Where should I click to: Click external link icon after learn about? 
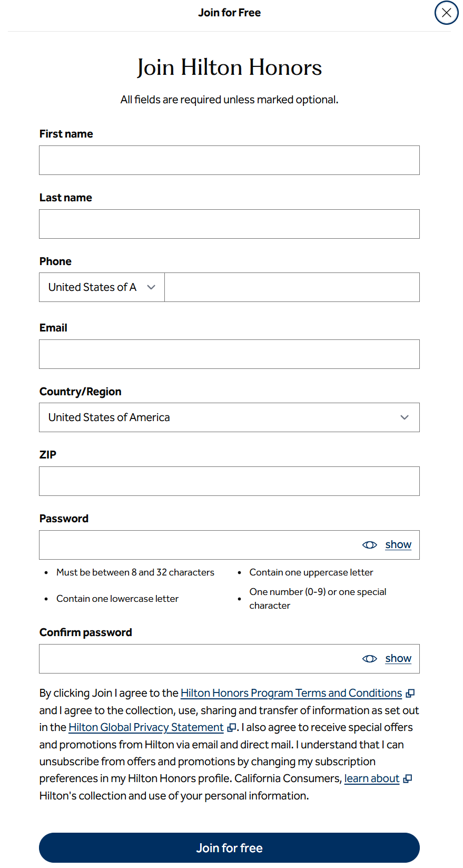(x=408, y=779)
